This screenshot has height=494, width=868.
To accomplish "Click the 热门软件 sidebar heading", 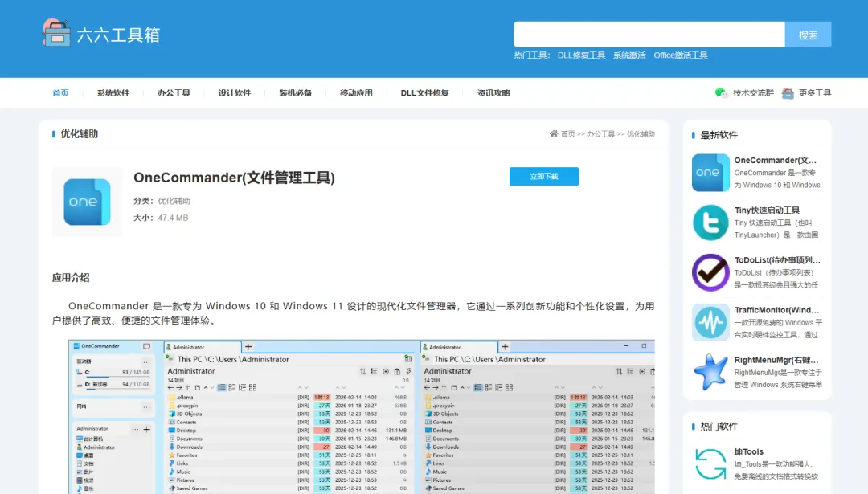I will [719, 426].
